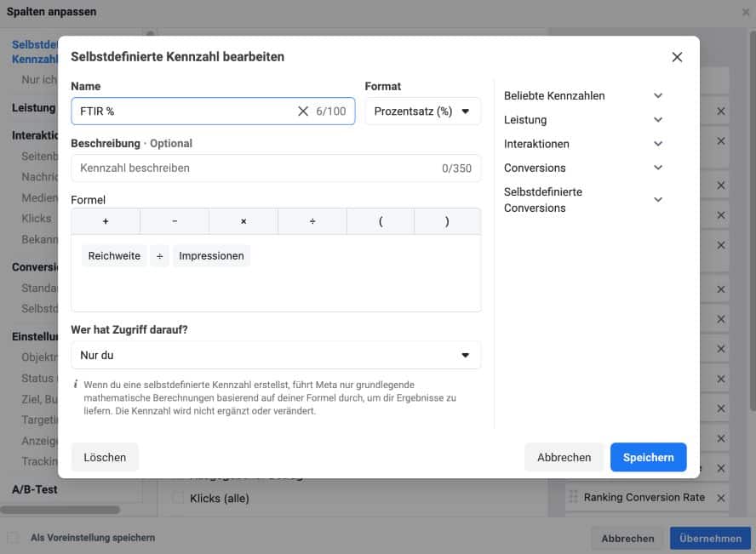Close the Selbstdefinierte Kennzahl bearbeiten dialog

pyautogui.click(x=677, y=57)
